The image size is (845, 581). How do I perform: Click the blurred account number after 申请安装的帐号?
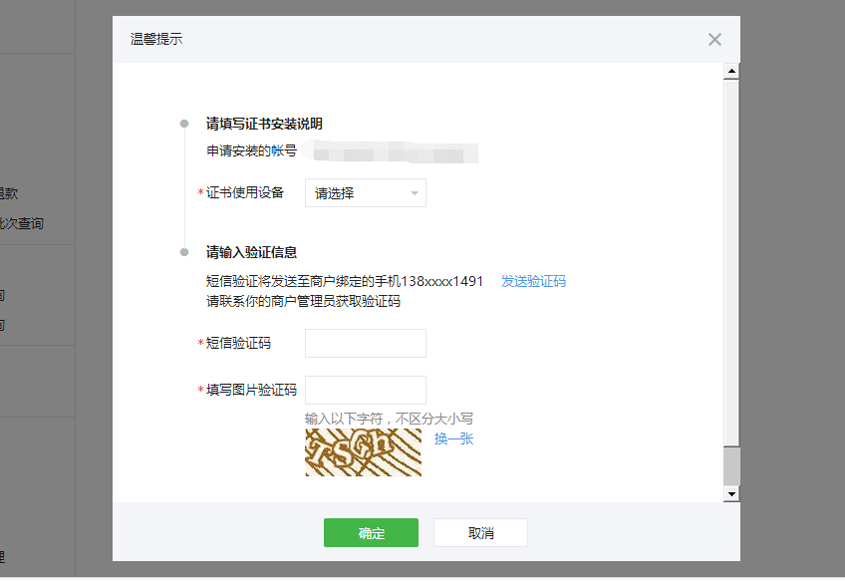(x=394, y=153)
